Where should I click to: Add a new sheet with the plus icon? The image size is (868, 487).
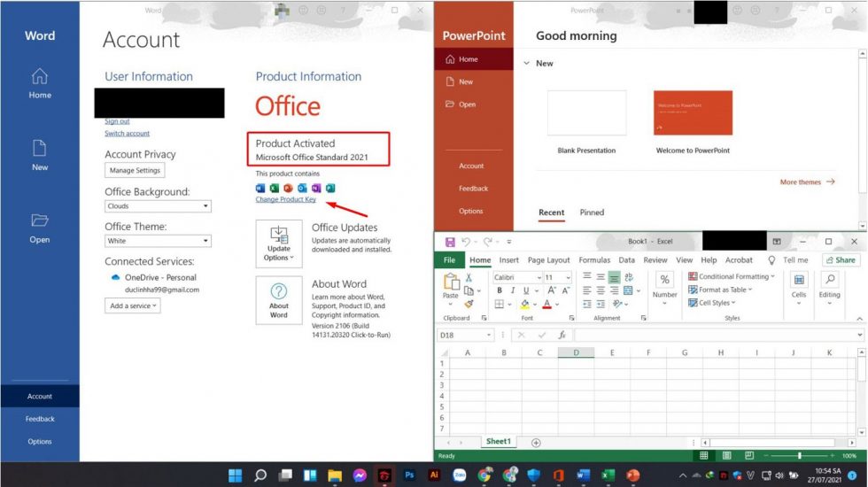[x=536, y=442]
